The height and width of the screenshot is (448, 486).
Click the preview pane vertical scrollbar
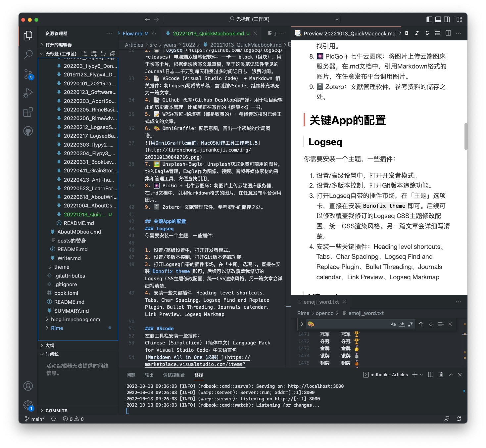point(466,136)
